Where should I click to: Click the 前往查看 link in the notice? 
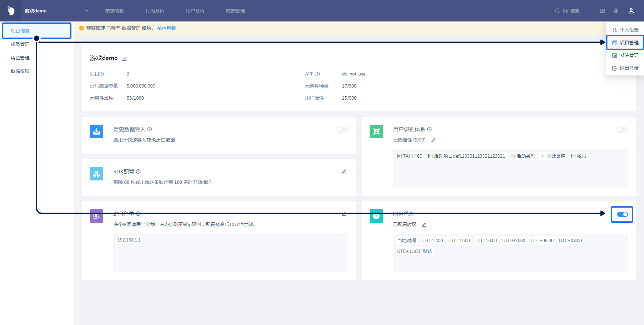pyautogui.click(x=166, y=28)
